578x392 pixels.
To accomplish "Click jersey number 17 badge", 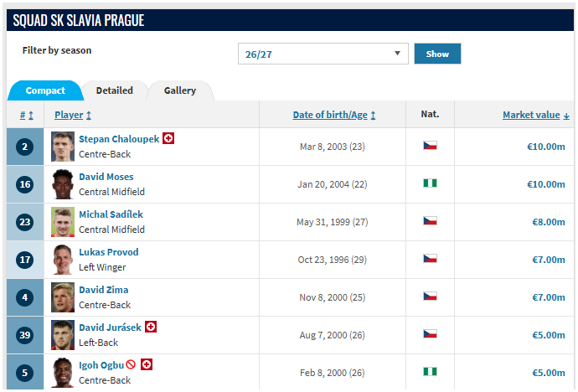I will point(24,260).
